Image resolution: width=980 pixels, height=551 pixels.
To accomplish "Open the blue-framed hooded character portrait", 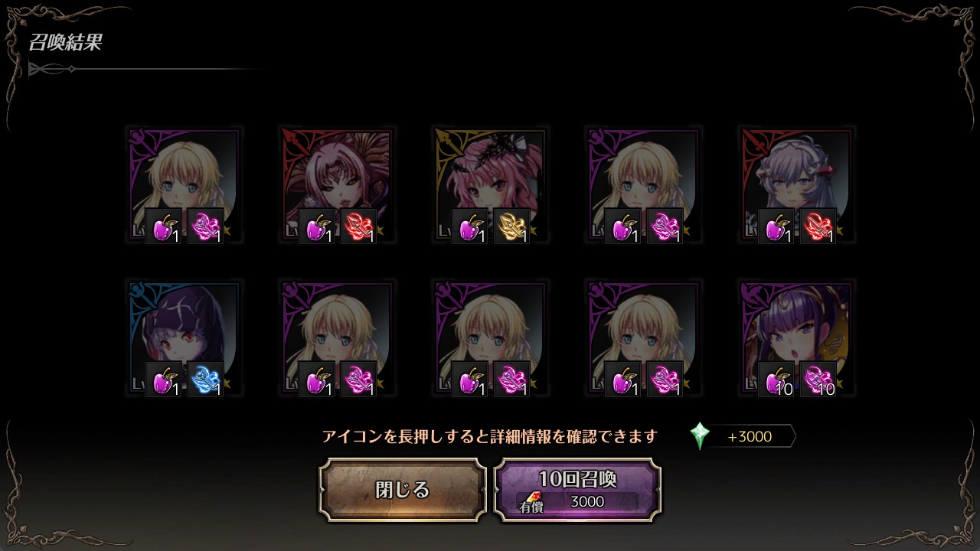I will click(184, 338).
